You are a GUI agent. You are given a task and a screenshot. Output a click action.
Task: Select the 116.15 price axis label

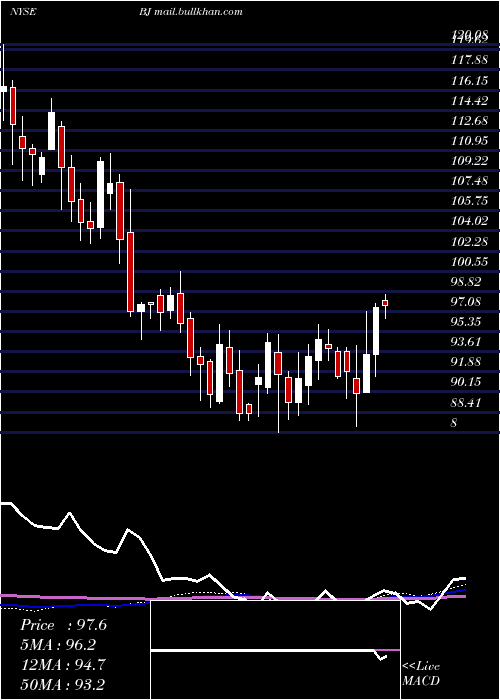(469, 81)
